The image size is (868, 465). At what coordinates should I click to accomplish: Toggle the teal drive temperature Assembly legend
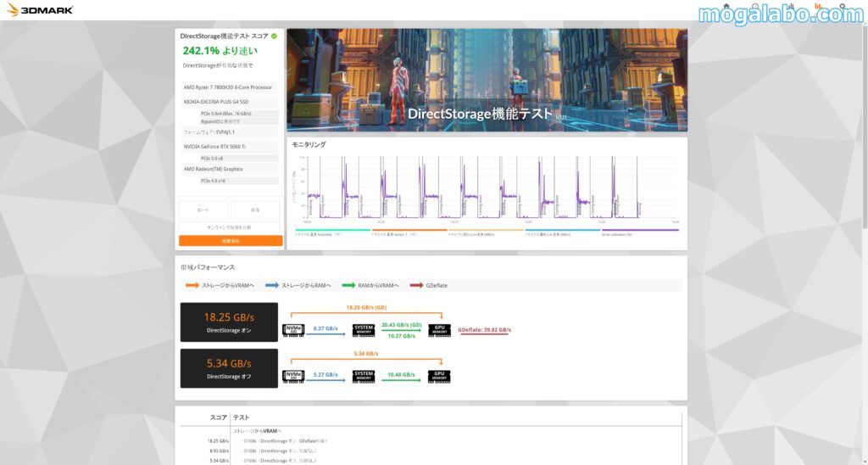point(332,231)
